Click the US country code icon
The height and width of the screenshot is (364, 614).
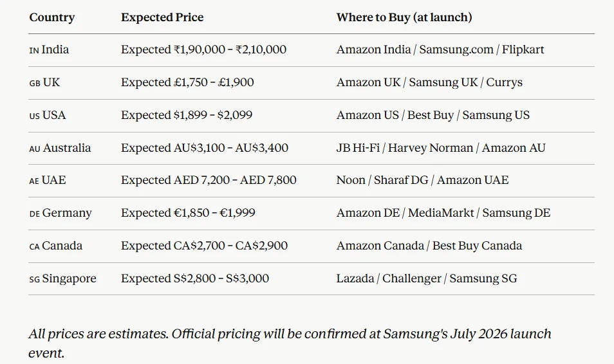click(x=35, y=116)
